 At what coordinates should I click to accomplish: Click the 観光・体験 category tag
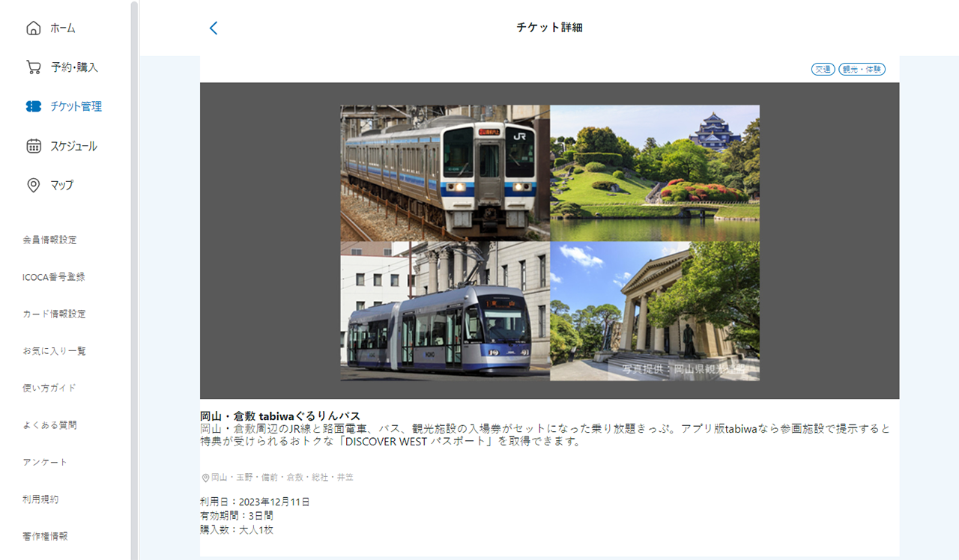(862, 69)
